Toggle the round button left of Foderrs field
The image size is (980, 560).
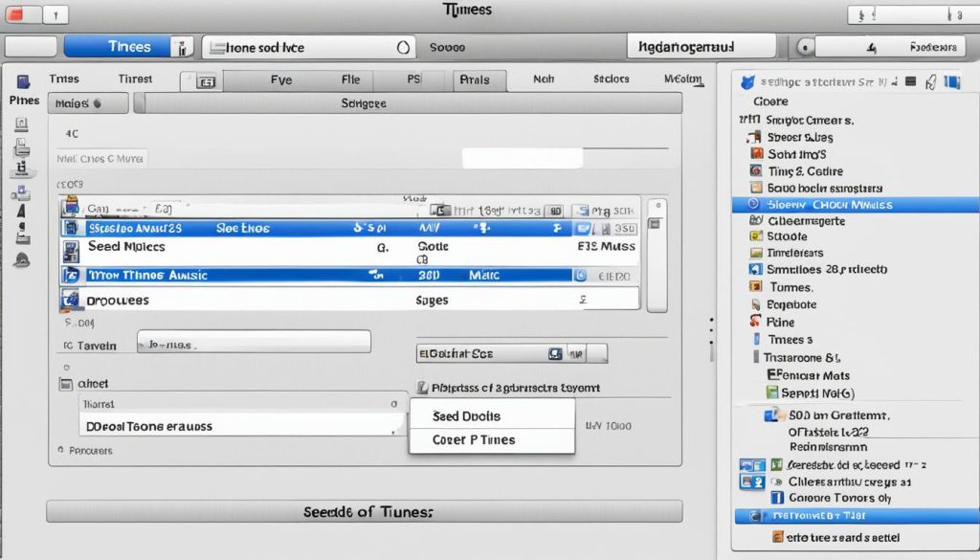pyautogui.click(x=806, y=47)
